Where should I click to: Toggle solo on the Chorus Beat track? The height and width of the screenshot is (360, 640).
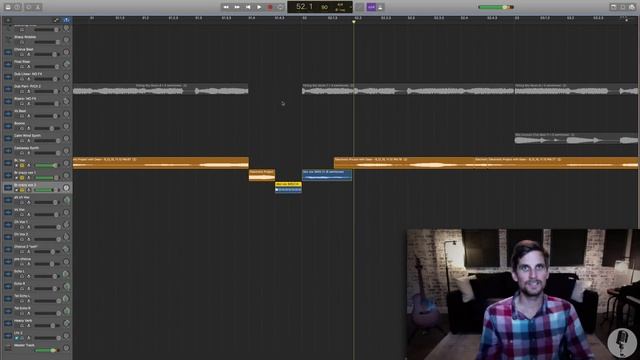click(x=22, y=54)
